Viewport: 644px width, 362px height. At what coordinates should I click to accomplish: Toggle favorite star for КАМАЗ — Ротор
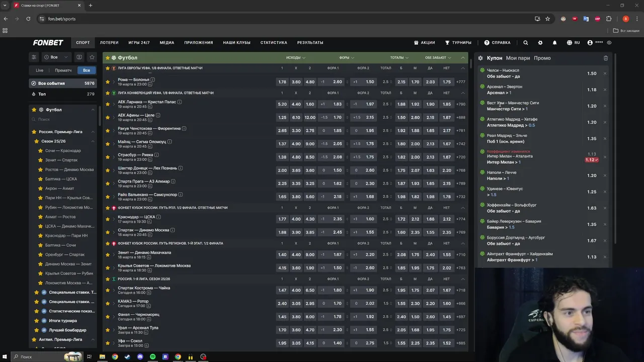tap(107, 303)
